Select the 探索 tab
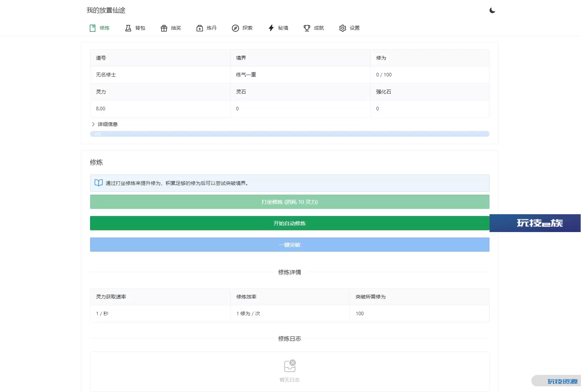 [x=242, y=28]
